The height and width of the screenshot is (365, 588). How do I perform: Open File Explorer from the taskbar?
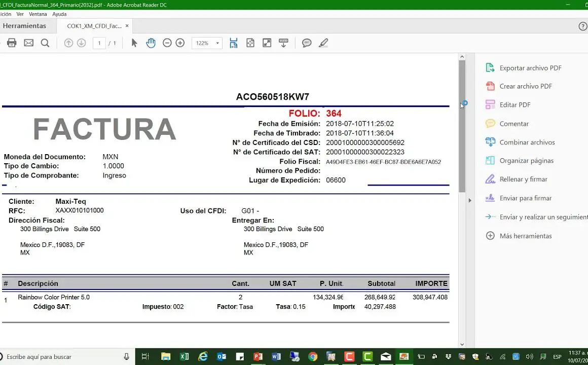(x=165, y=357)
